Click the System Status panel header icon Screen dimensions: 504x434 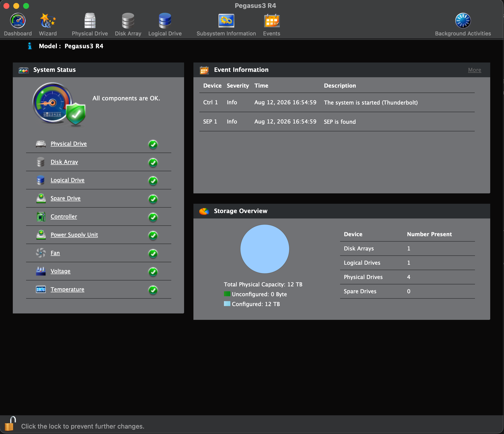click(24, 70)
